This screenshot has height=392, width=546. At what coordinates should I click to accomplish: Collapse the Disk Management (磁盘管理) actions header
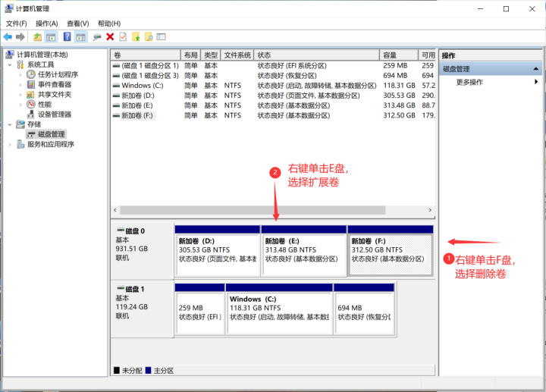[536, 69]
